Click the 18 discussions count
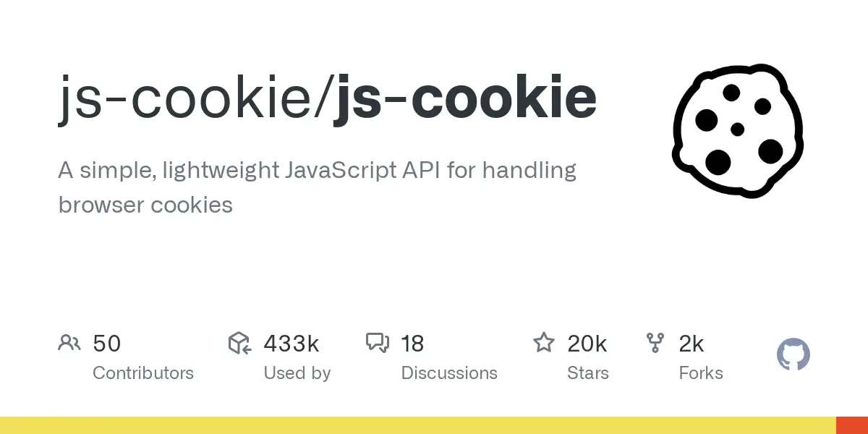868x434 pixels. (x=413, y=344)
